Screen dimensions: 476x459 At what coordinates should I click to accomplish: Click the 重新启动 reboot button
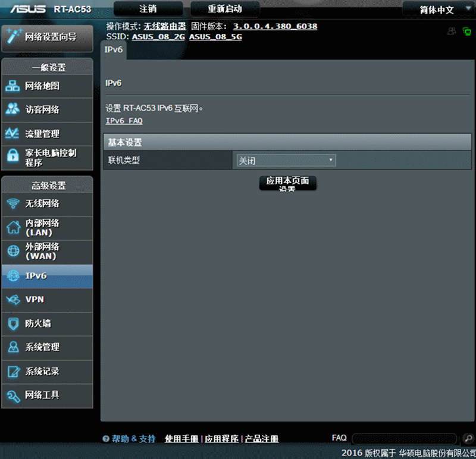tap(225, 9)
